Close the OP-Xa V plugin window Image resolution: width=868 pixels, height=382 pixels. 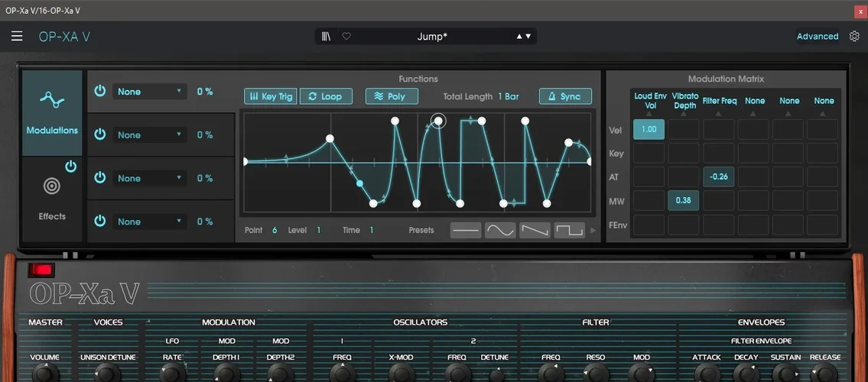click(x=860, y=11)
